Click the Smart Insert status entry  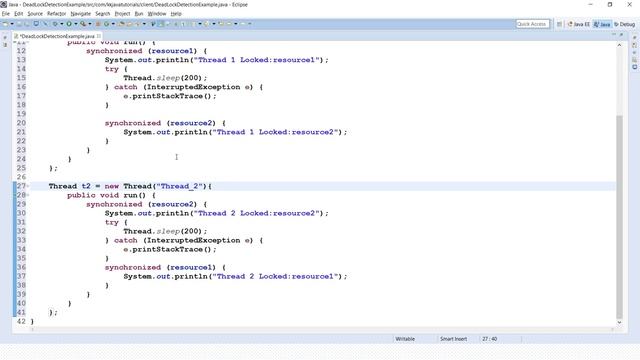[453, 339]
